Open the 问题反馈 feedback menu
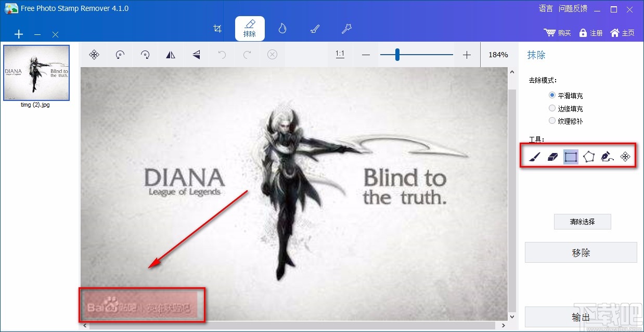 tap(572, 8)
